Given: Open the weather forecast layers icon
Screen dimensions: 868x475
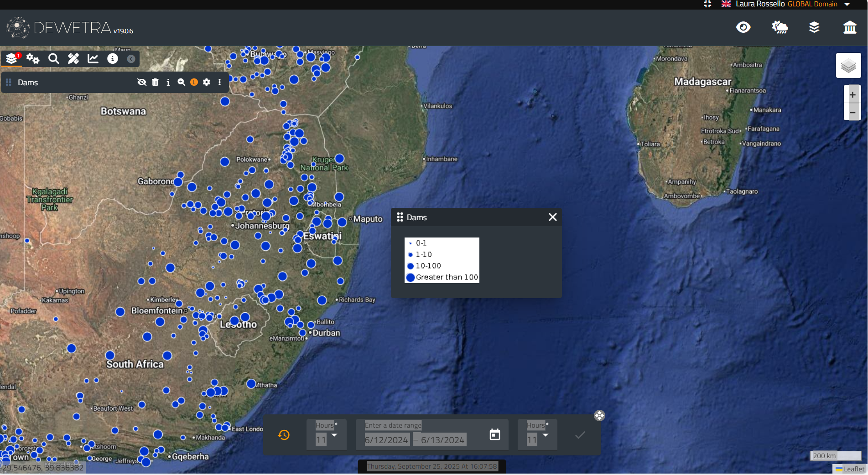Looking at the screenshot, I should [780, 27].
